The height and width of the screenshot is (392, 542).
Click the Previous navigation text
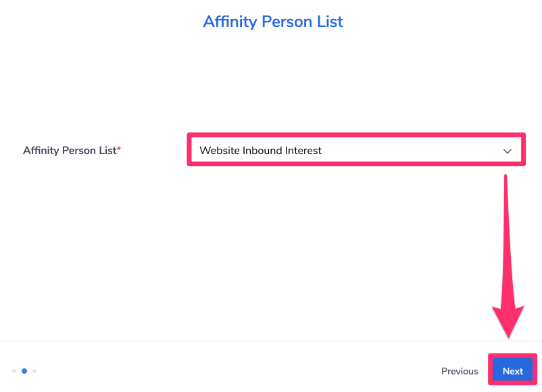coord(460,371)
